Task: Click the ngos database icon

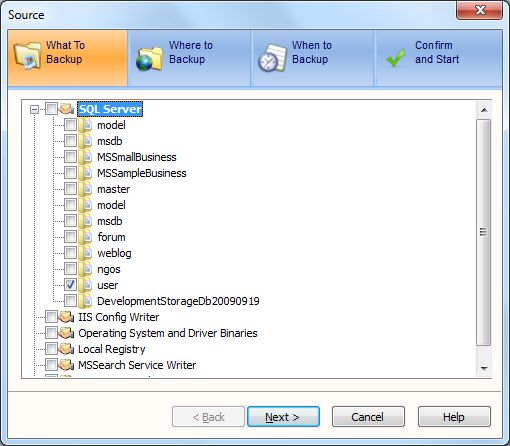Action: [85, 269]
